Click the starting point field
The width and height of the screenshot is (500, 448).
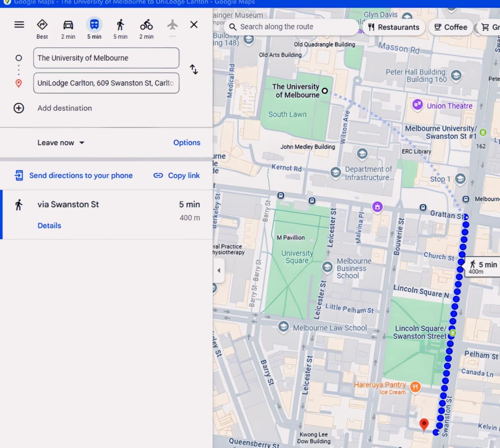(106, 58)
